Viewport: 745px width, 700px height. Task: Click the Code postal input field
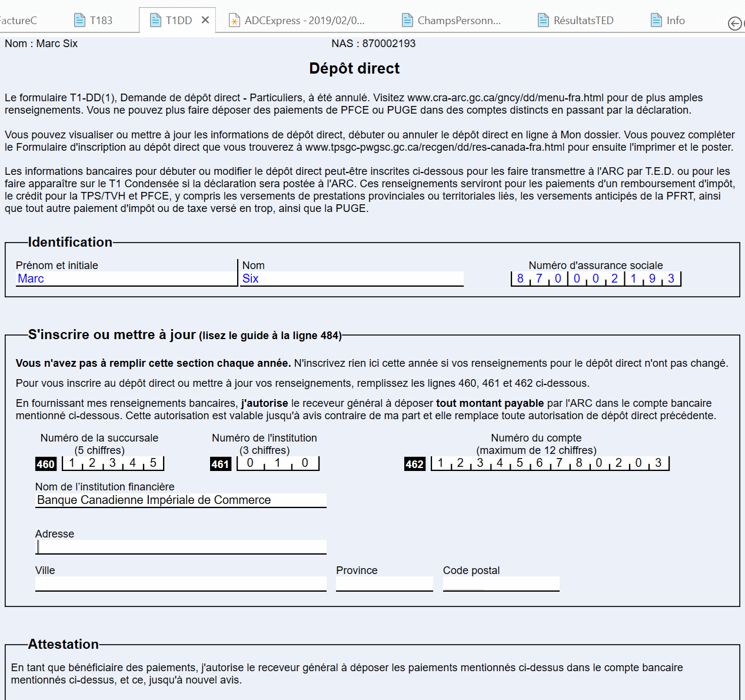click(x=501, y=584)
